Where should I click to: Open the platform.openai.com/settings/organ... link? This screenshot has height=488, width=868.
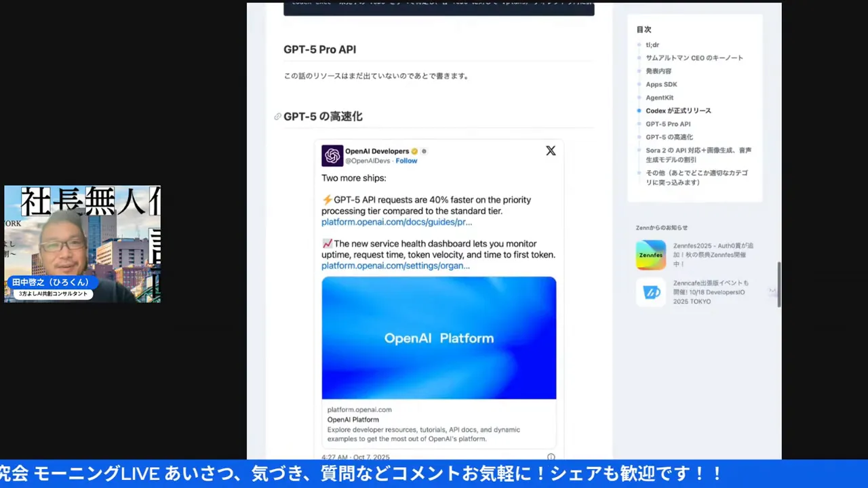[395, 266]
